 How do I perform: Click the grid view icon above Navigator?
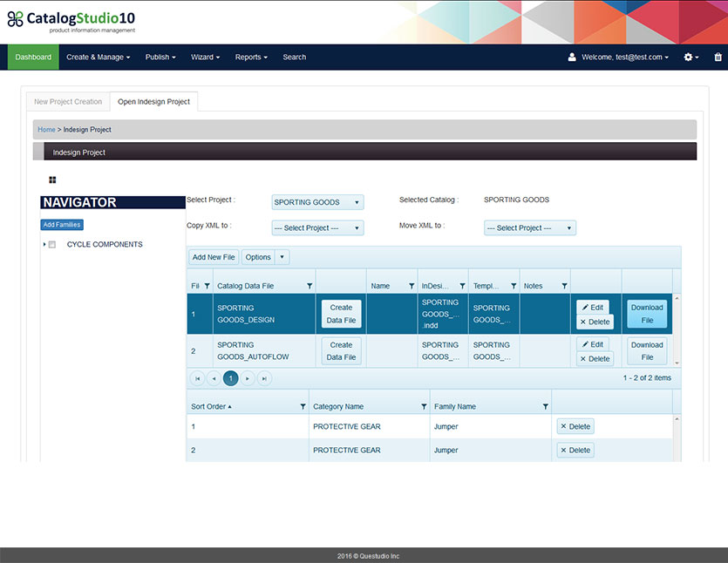tap(52, 180)
